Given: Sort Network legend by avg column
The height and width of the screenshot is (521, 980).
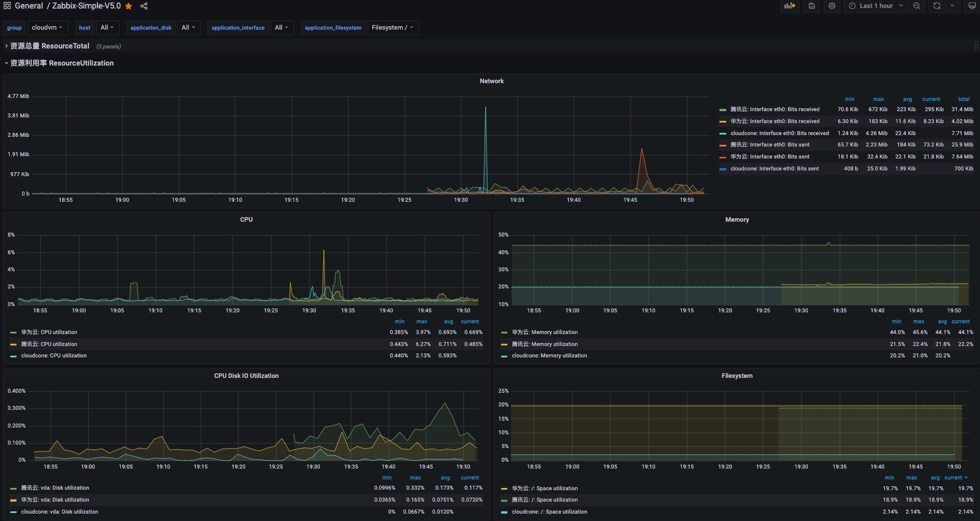Looking at the screenshot, I should click(x=907, y=99).
